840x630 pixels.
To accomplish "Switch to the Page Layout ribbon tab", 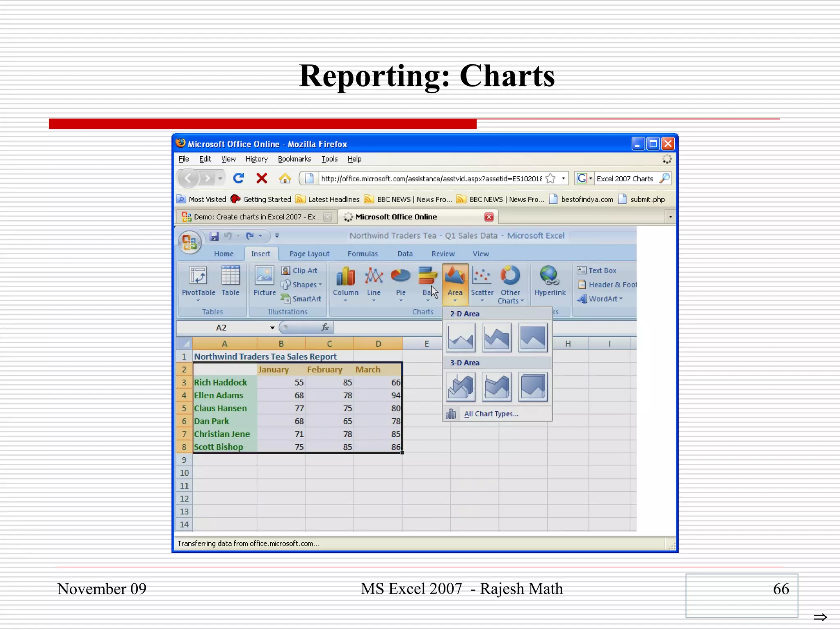I will pyautogui.click(x=309, y=254).
